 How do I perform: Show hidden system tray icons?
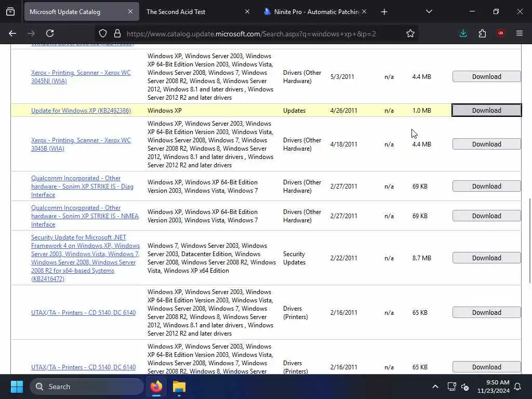point(435,387)
